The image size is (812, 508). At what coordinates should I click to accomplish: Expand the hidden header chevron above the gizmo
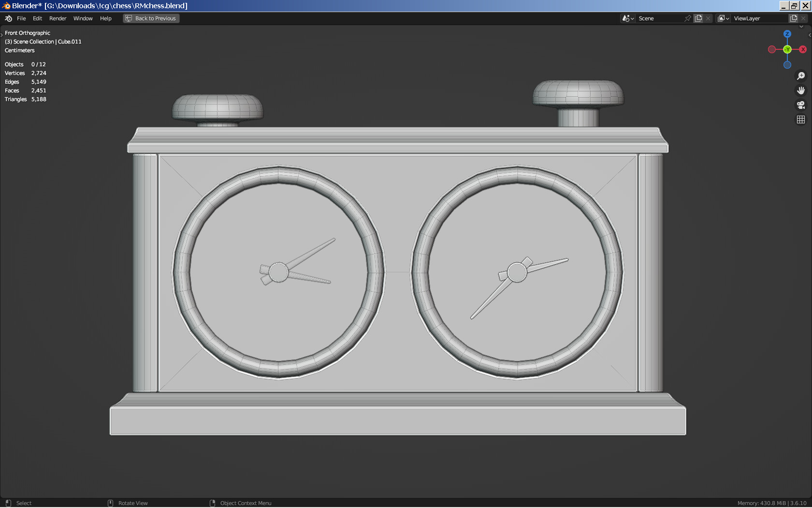(801, 27)
